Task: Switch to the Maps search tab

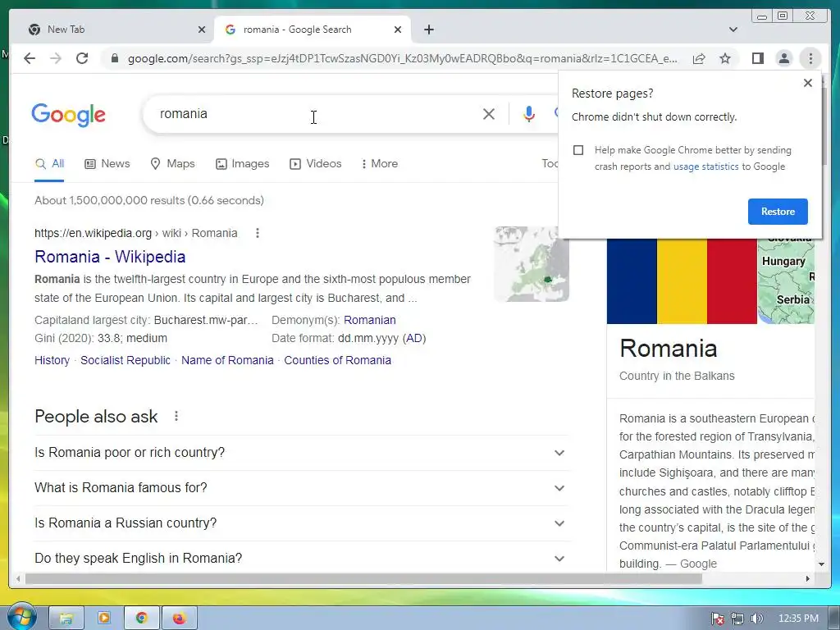Action: (x=172, y=164)
